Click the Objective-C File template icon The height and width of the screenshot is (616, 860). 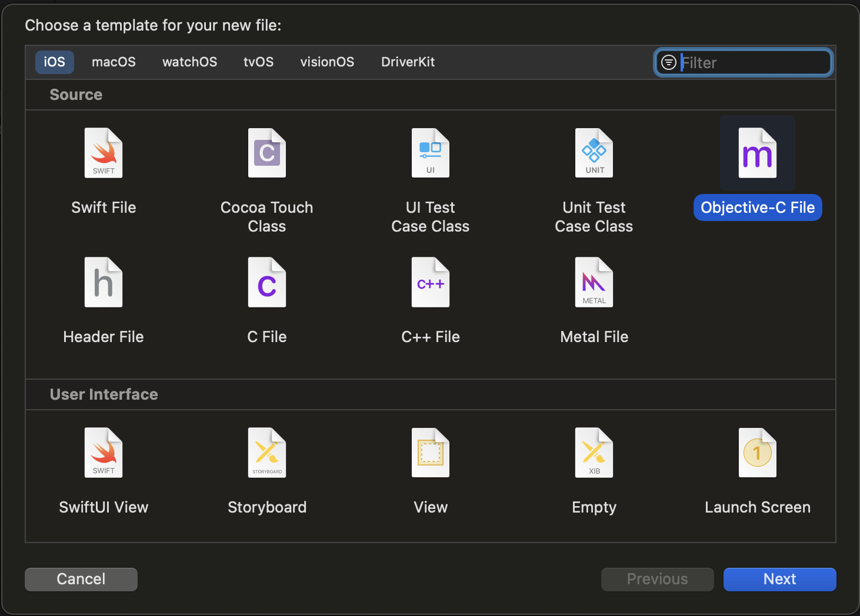pos(758,153)
